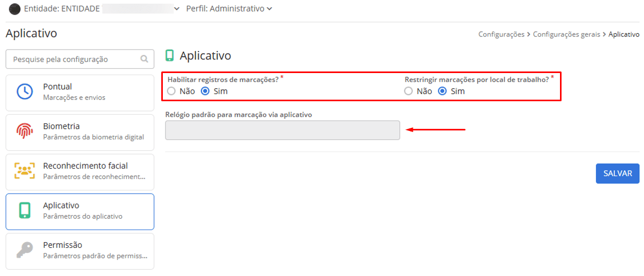Select Sim for Restringir marcações por local
This screenshot has height=276, width=644.
coord(443,91)
